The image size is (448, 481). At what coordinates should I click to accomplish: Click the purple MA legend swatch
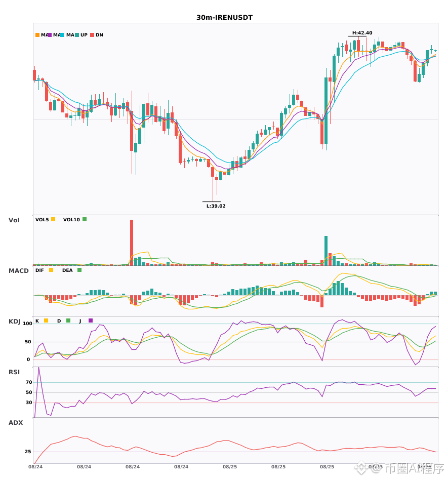(x=50, y=35)
